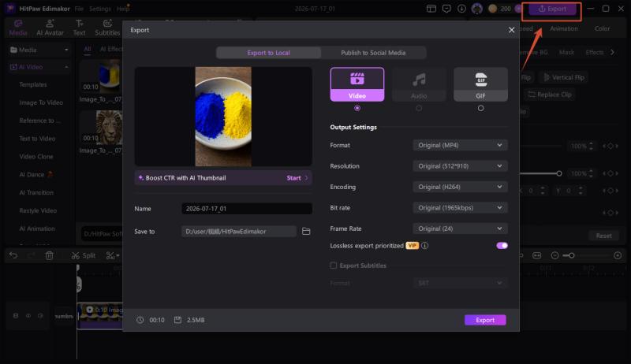Open the Frame Rate dropdown Original (24)

pyautogui.click(x=460, y=228)
